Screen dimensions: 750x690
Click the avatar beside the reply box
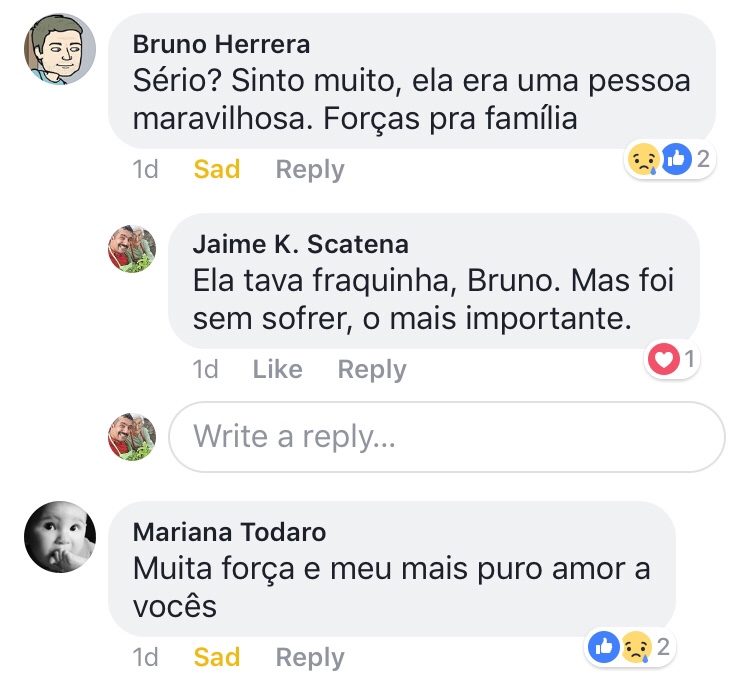[x=132, y=437]
